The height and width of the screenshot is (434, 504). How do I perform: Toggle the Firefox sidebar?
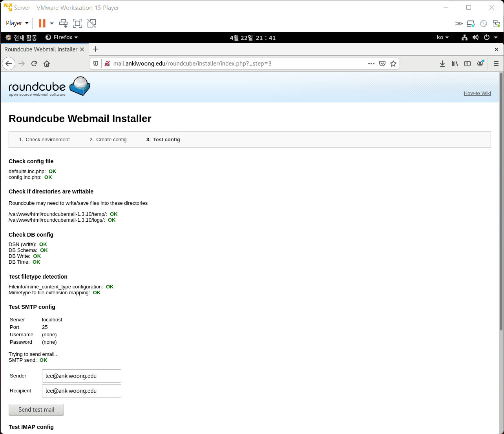(467, 64)
